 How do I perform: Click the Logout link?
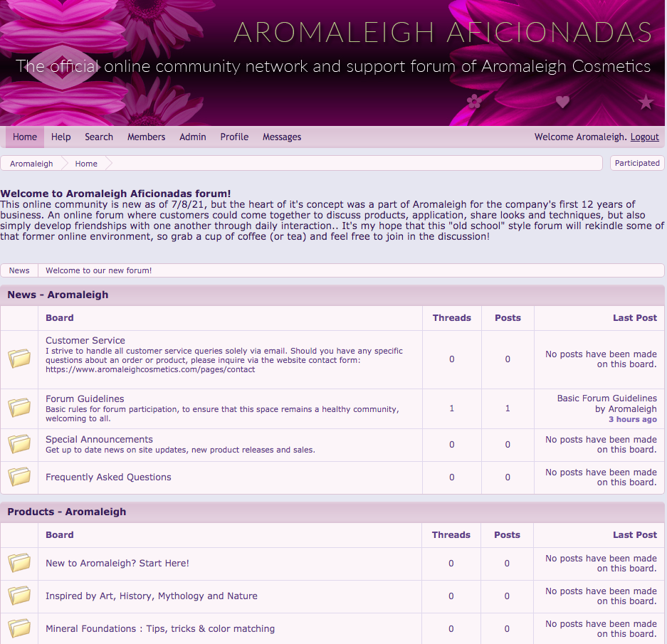pyautogui.click(x=644, y=137)
